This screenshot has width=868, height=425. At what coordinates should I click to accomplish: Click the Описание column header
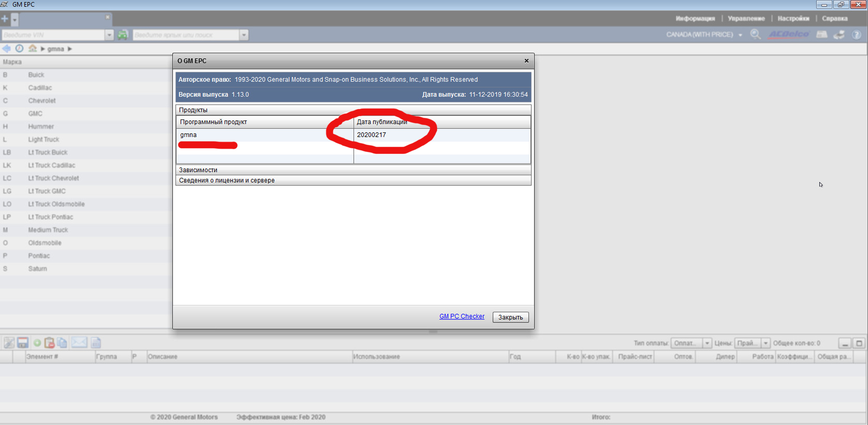click(250, 357)
